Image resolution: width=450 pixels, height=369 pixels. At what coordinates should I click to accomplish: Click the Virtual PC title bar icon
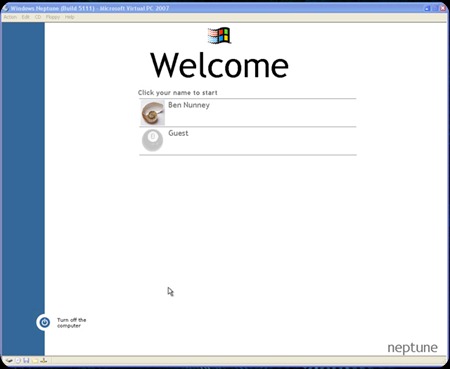click(5, 8)
